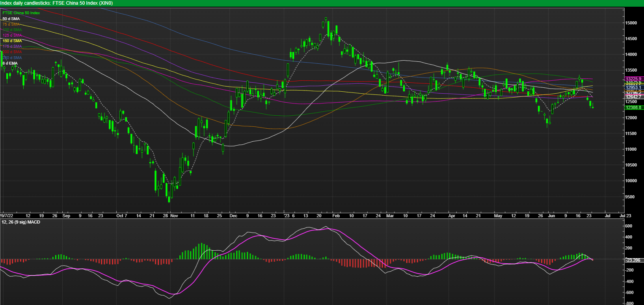
Task: Click the 10500 price axis label
Action: (x=631, y=165)
